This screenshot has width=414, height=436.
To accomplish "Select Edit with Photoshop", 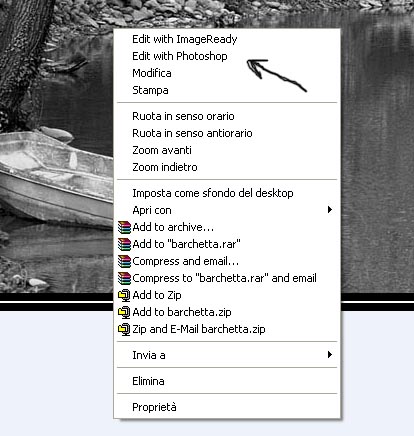I will pos(180,56).
